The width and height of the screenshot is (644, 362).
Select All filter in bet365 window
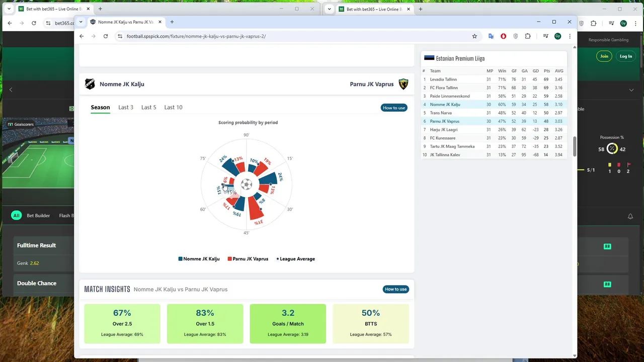click(x=17, y=216)
